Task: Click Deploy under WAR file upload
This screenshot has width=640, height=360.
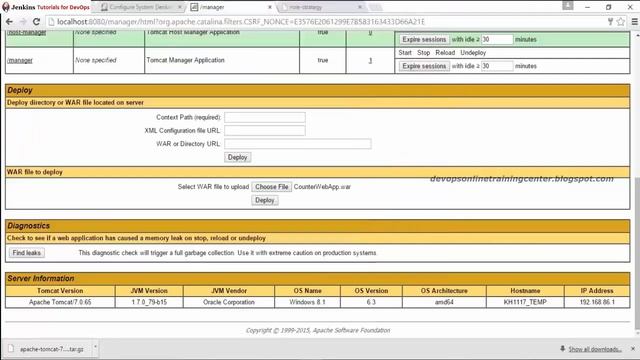Action: tap(265, 200)
